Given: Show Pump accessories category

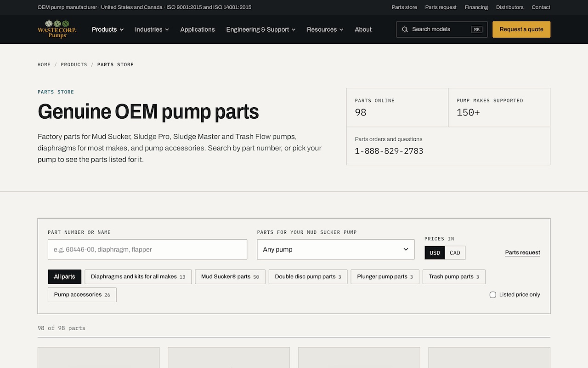Looking at the screenshot, I should (82, 295).
